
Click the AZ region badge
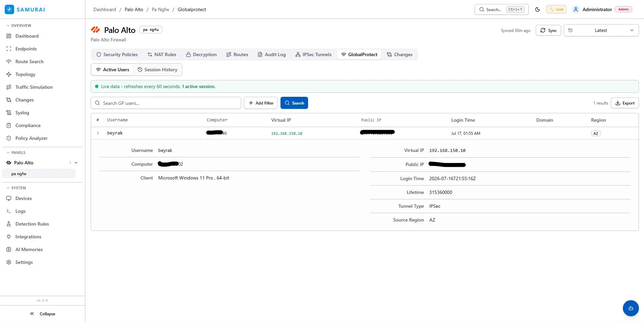(596, 133)
